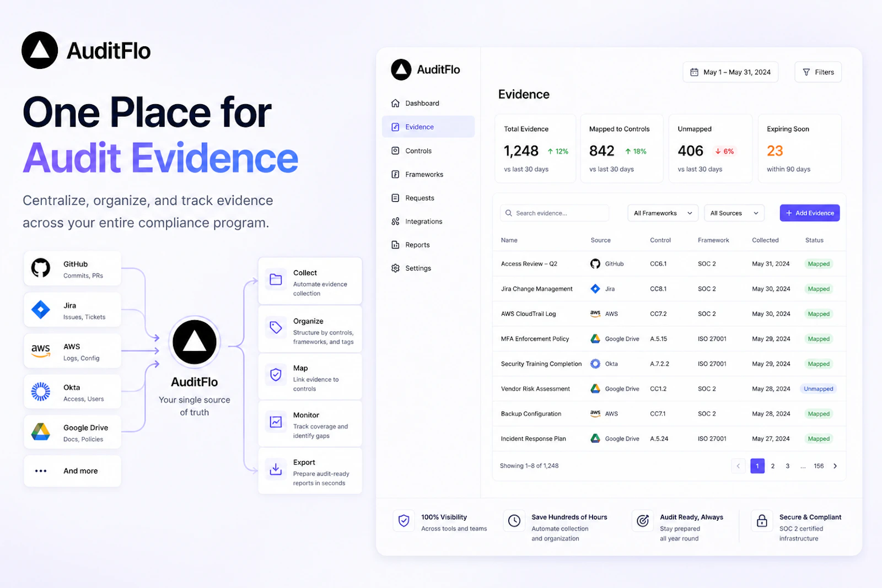Click the GitHub octocat icon in integrations list
This screenshot has width=882, height=588.
[41, 268]
